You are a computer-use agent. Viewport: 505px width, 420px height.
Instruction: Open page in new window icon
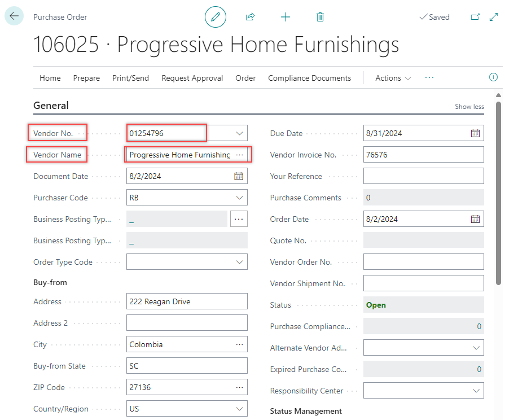tap(475, 17)
